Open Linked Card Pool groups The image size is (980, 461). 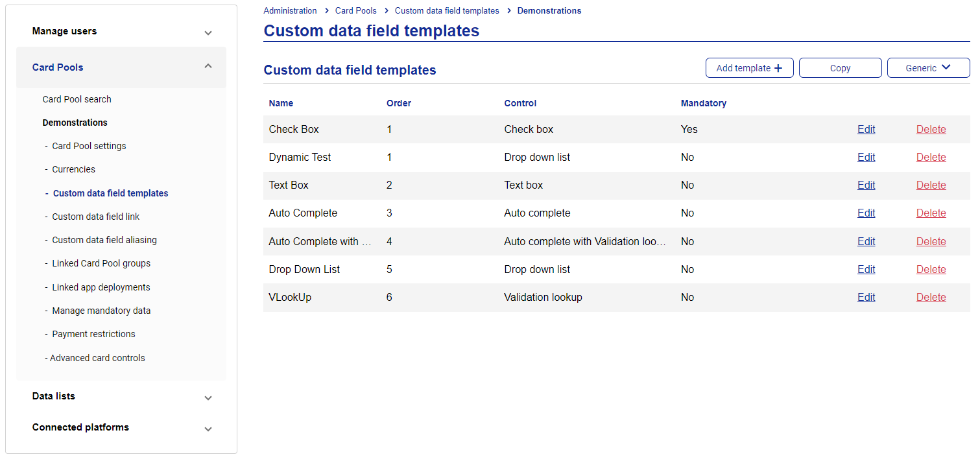101,263
